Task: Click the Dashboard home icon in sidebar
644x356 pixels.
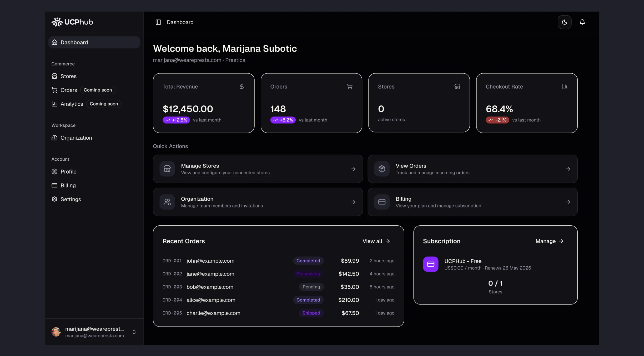Action: click(x=54, y=42)
